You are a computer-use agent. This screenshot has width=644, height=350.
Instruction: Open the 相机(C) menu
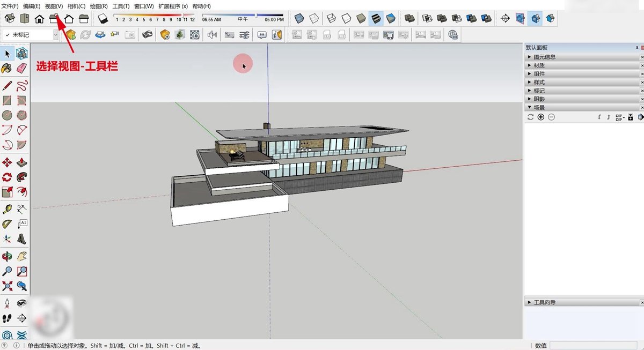pyautogui.click(x=76, y=6)
